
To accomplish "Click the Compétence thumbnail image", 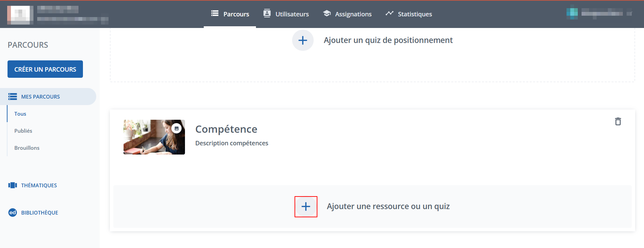I will click(x=154, y=137).
